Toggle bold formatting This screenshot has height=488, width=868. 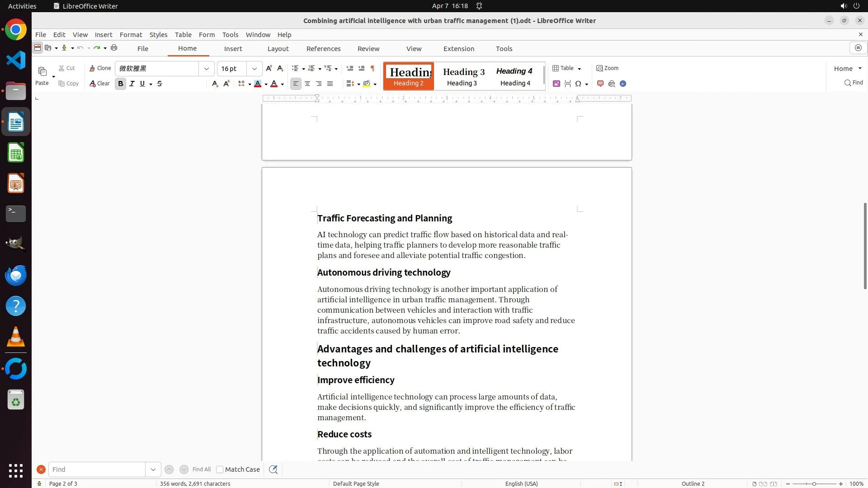click(120, 84)
